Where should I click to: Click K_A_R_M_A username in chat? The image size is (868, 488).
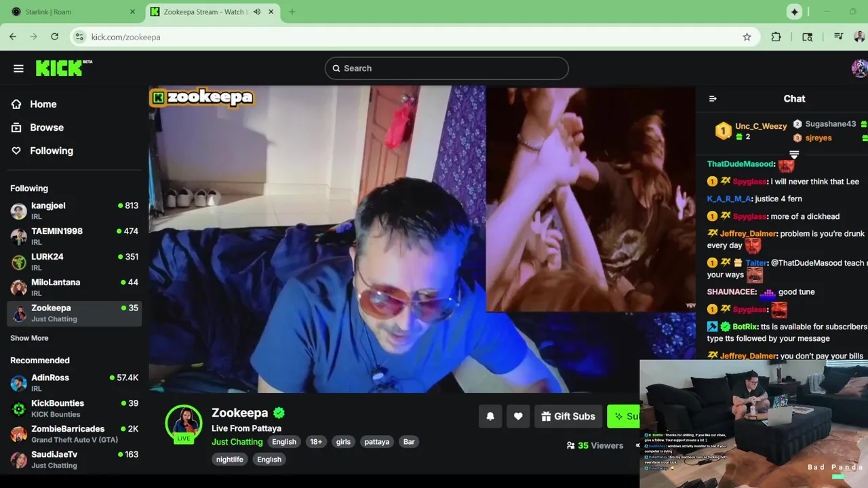coord(729,199)
